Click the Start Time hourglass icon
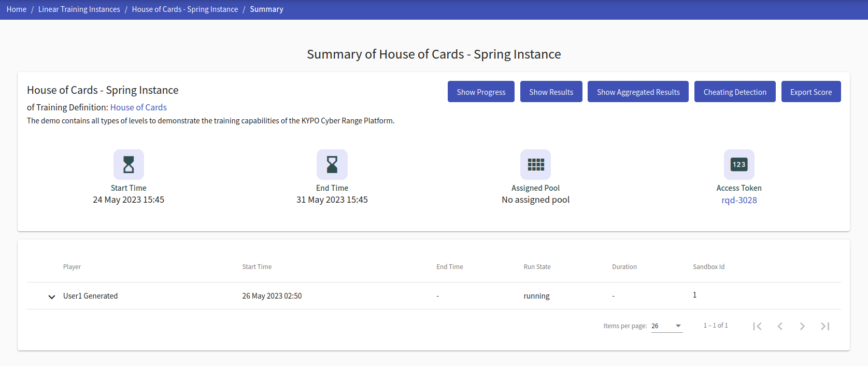 click(x=129, y=165)
